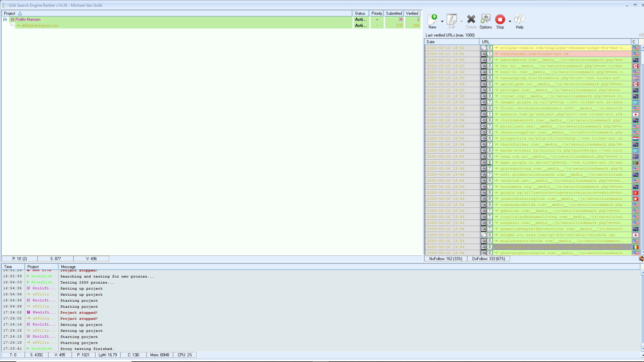Click the engine icon on rankinsider.com row

coord(484,54)
